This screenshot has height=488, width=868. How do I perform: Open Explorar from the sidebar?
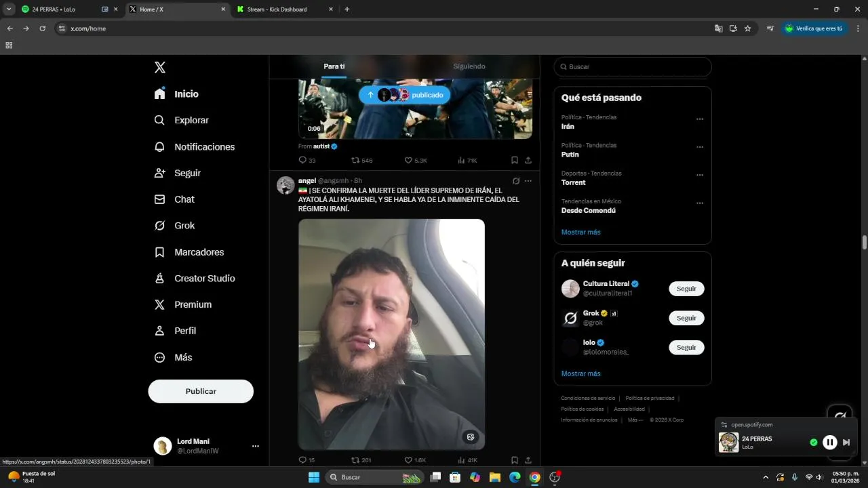[x=181, y=120]
